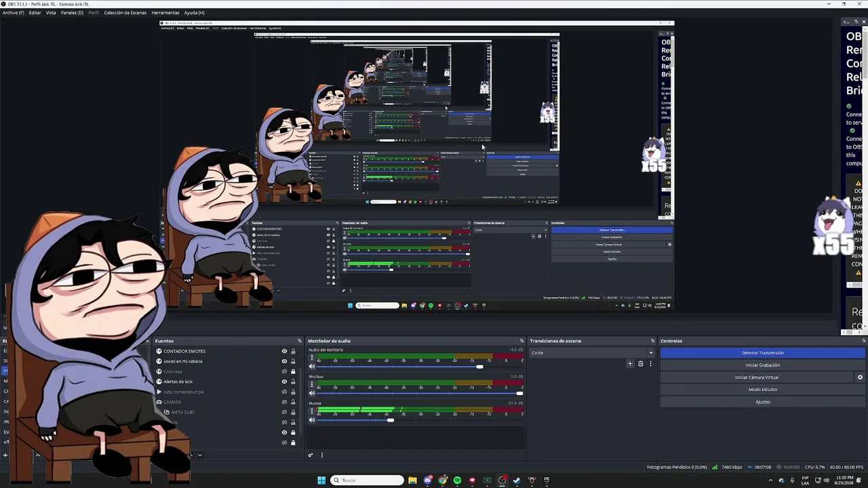Viewport: 868px width, 488px height.
Task: Open virtual camera settings gear
Action: 860,378
